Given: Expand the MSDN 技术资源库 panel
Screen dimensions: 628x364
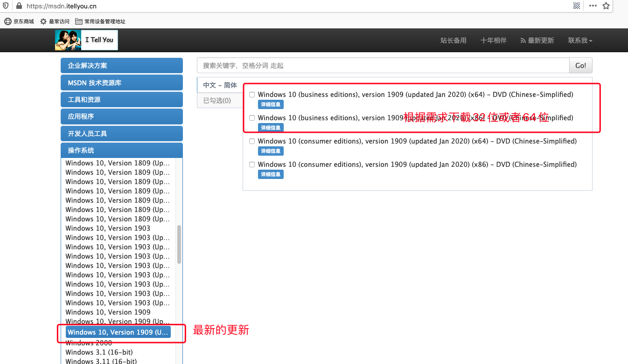Looking at the screenshot, I should 122,82.
